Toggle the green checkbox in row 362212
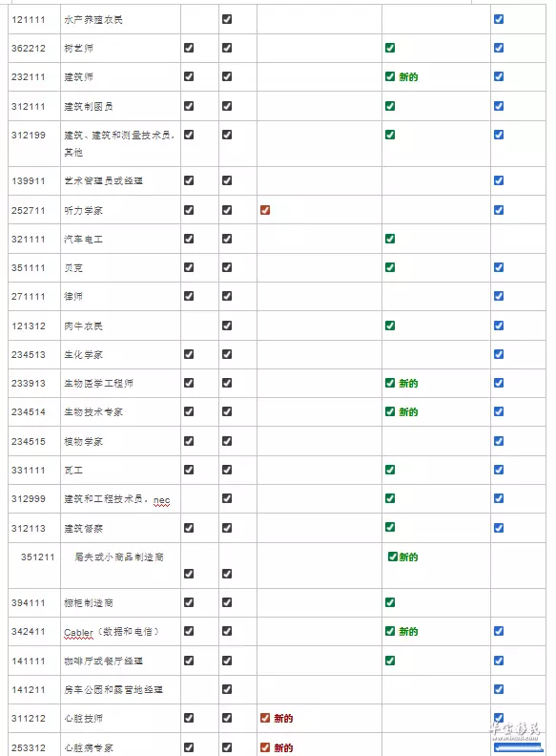 tap(390, 48)
